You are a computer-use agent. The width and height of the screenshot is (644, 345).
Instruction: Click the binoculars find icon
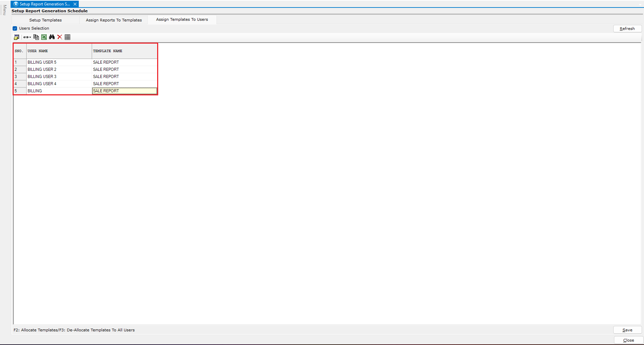[x=52, y=37]
